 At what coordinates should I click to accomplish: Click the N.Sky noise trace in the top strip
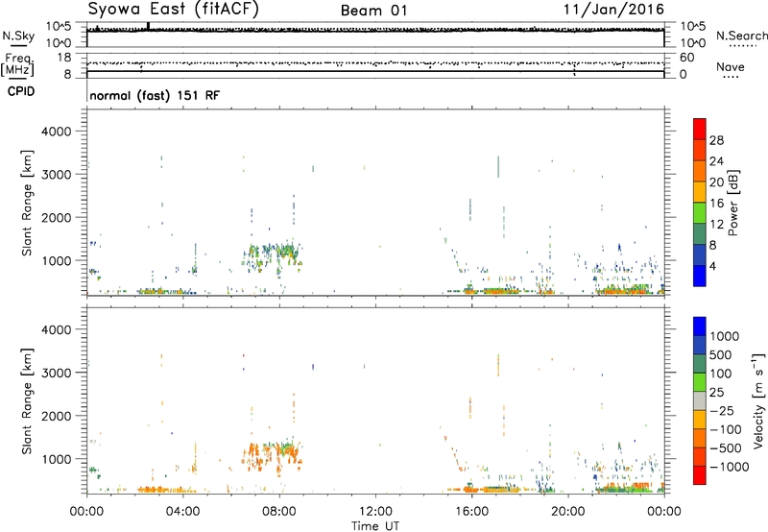pos(375,31)
